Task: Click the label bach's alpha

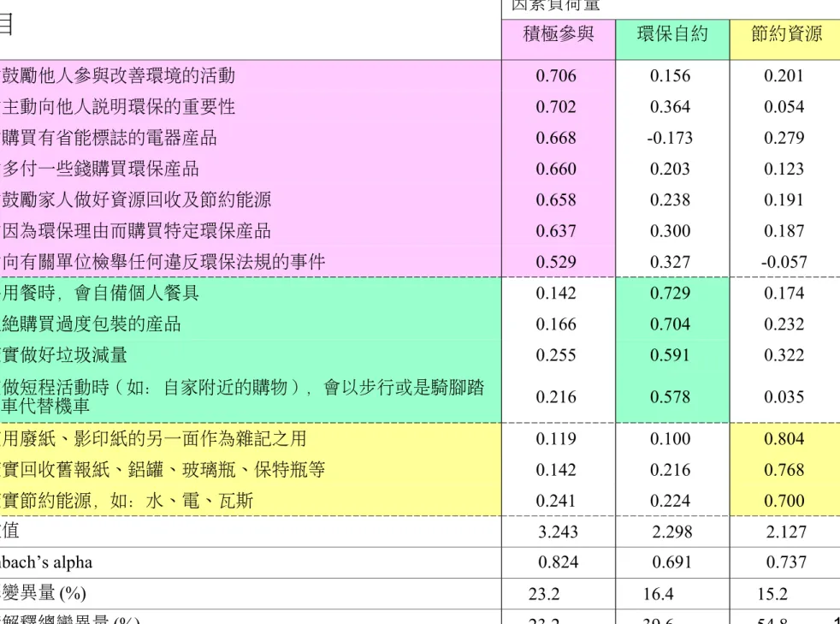Action: click(x=46, y=562)
